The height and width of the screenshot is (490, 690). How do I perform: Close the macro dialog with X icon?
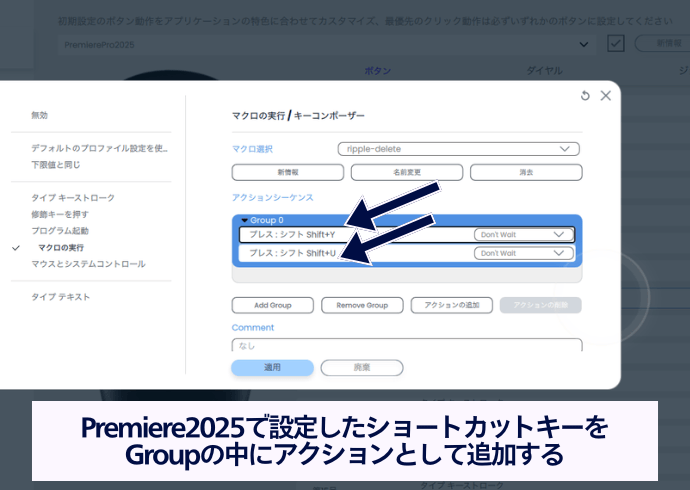click(x=605, y=96)
